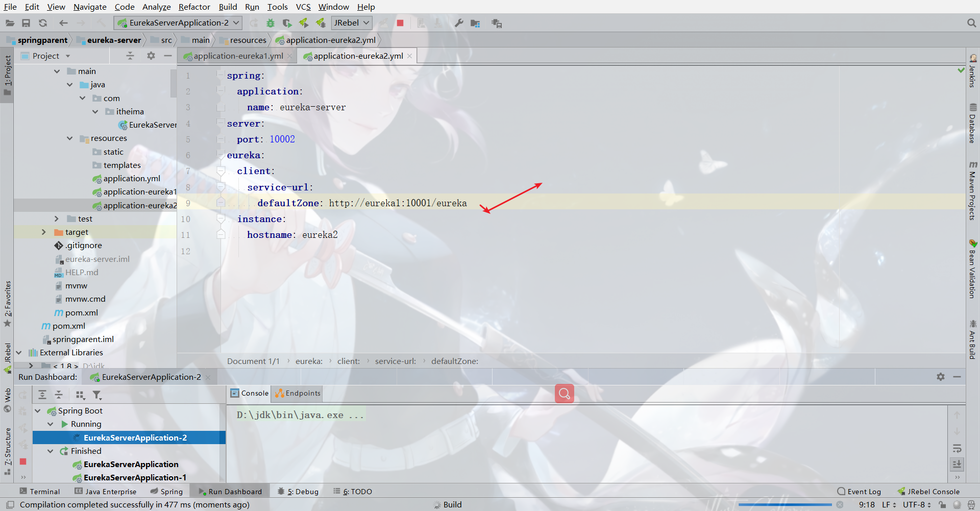Switch to the Endpoints tab
Viewport: 980px width, 511px height.
tap(298, 394)
